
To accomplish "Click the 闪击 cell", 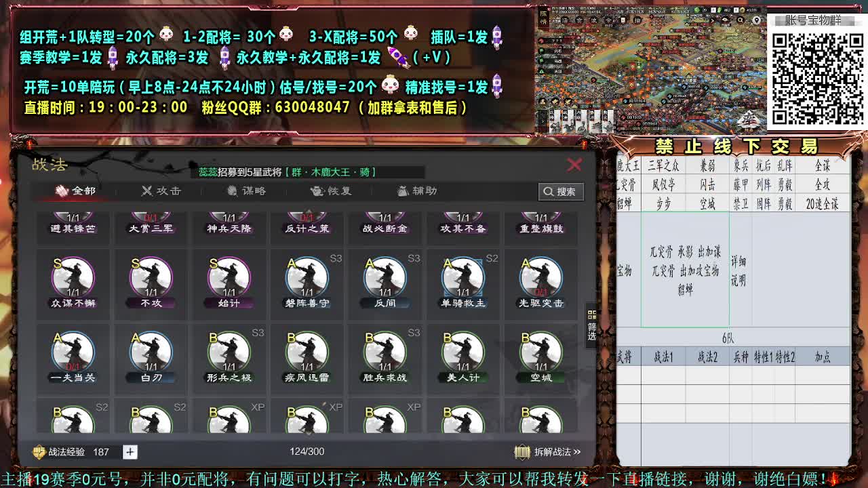I will (x=707, y=184).
